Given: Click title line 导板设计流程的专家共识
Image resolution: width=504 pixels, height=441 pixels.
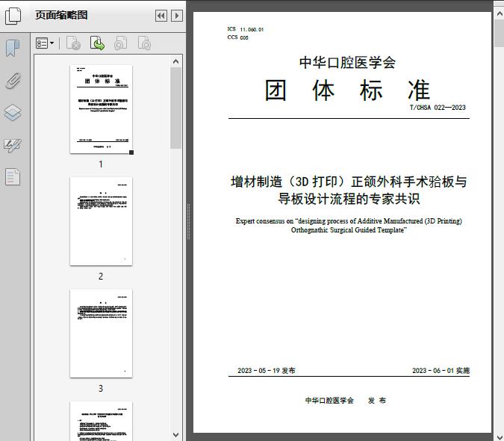Looking at the screenshot, I should click(x=349, y=199).
